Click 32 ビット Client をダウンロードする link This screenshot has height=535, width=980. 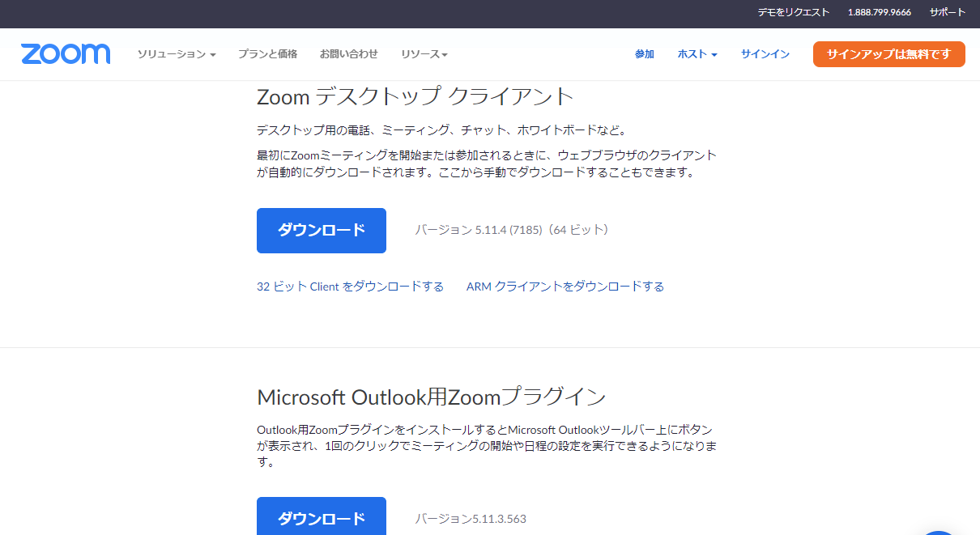350,287
